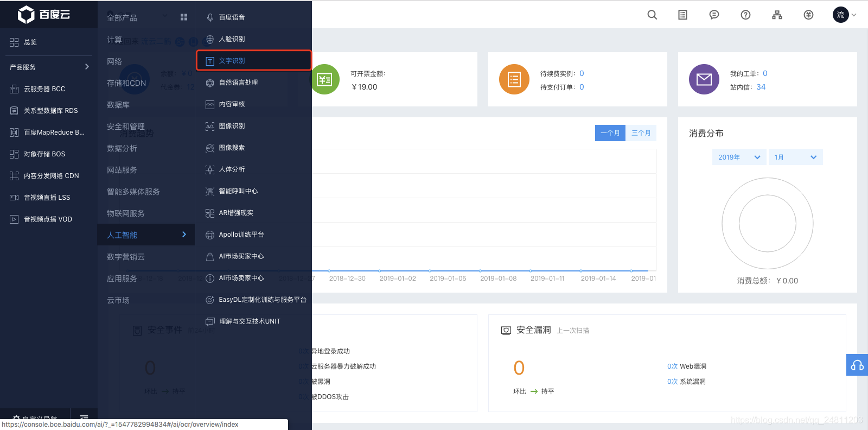Open 人脸识别 service
The height and width of the screenshot is (430, 868).
pos(253,39)
